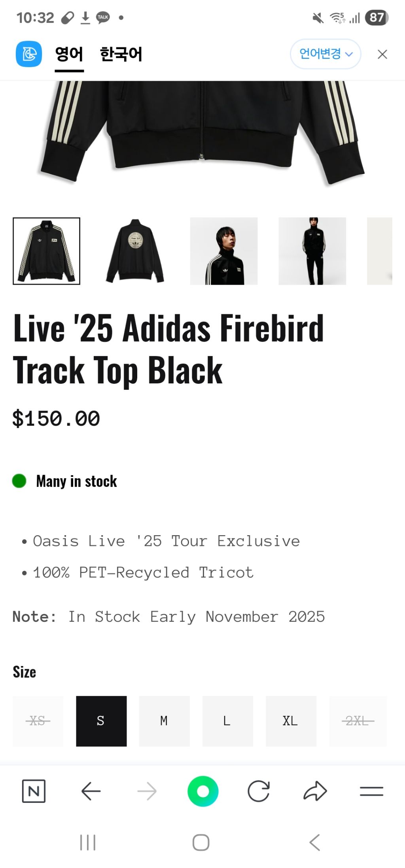
Task: Open the browser hamburger menu
Action: [371, 791]
